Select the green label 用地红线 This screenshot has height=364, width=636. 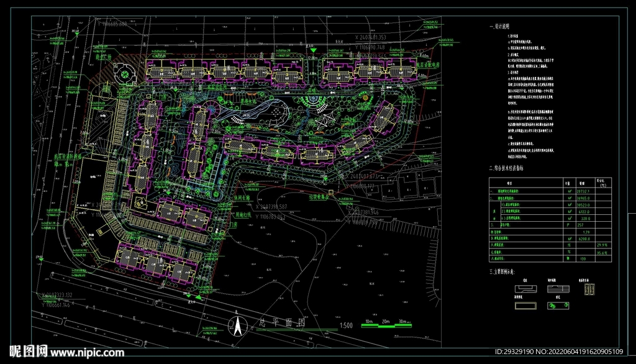(243, 215)
